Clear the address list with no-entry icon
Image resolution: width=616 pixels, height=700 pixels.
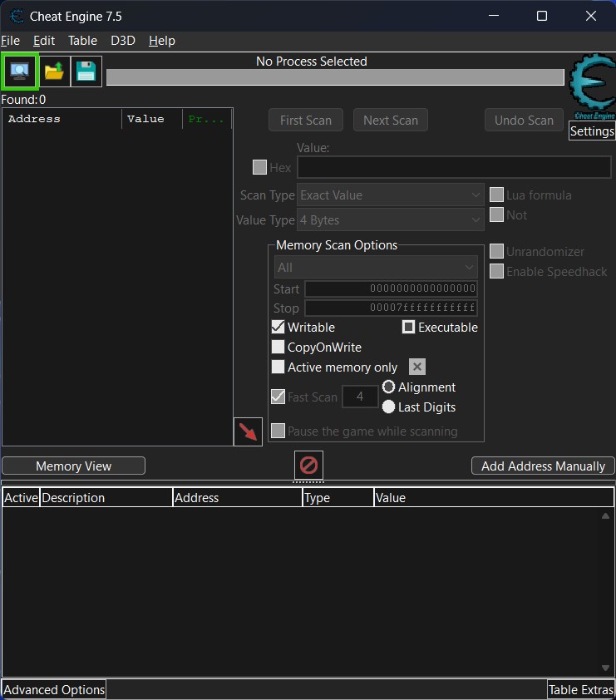click(x=308, y=465)
